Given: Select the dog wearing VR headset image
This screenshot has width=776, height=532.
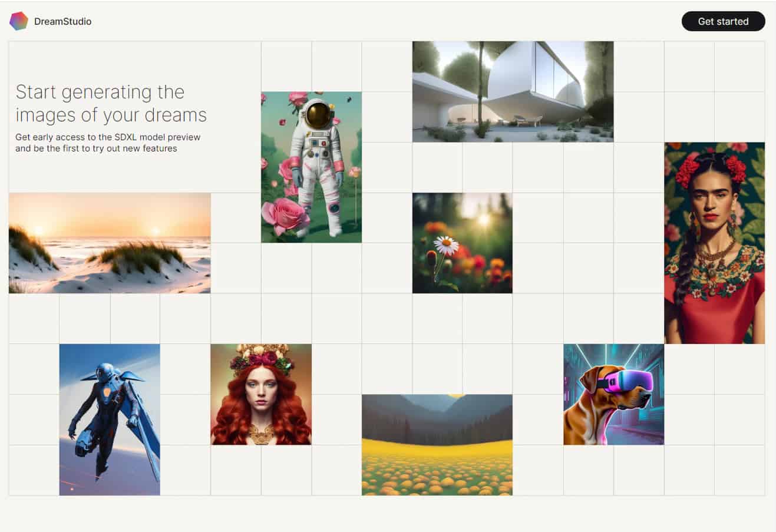Looking at the screenshot, I should pos(613,394).
